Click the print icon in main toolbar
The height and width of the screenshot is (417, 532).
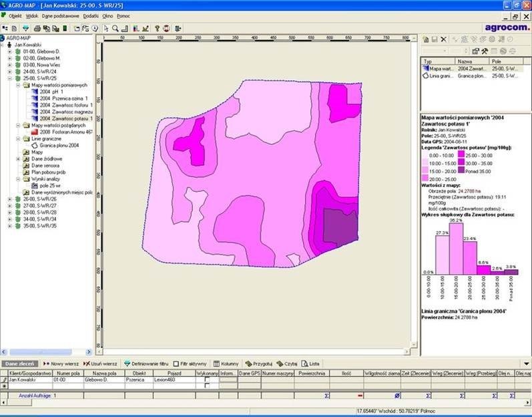point(38,29)
